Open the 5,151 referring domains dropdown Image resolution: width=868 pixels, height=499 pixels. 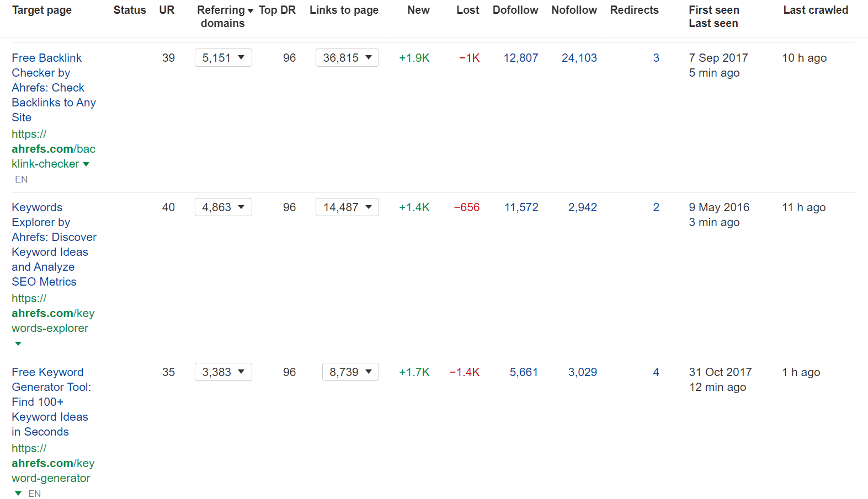[223, 58]
